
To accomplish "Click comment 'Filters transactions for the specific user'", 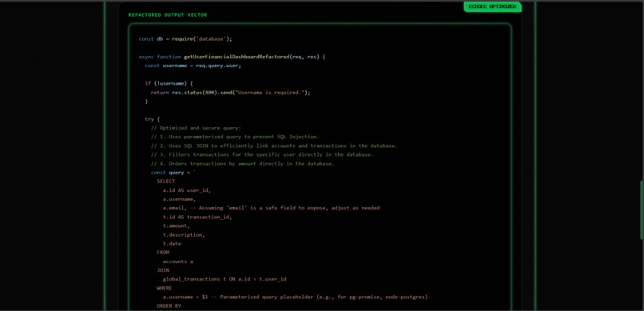I will [262, 155].
